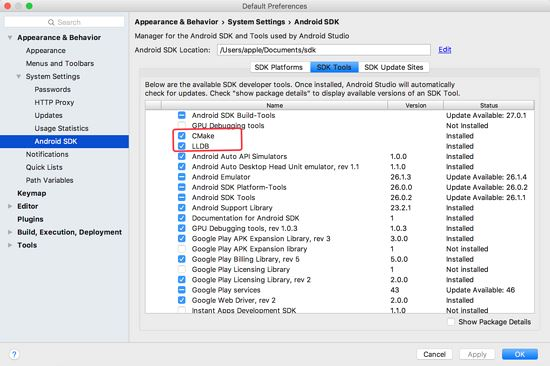The height and width of the screenshot is (366, 550).
Task: Select HTTP Proxy settings
Action: point(54,102)
